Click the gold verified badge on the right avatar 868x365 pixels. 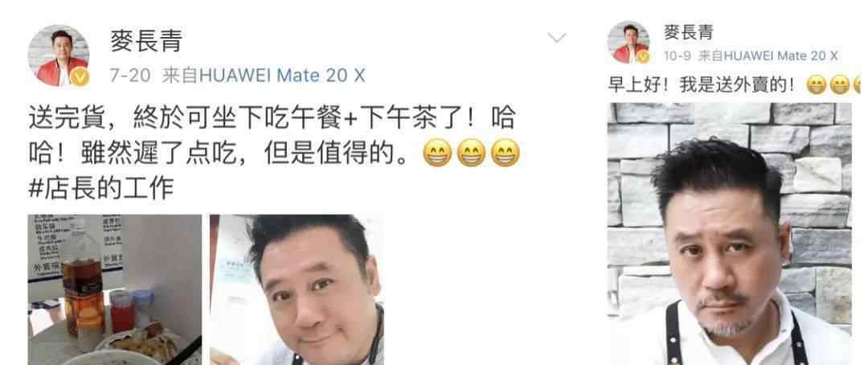(643, 56)
